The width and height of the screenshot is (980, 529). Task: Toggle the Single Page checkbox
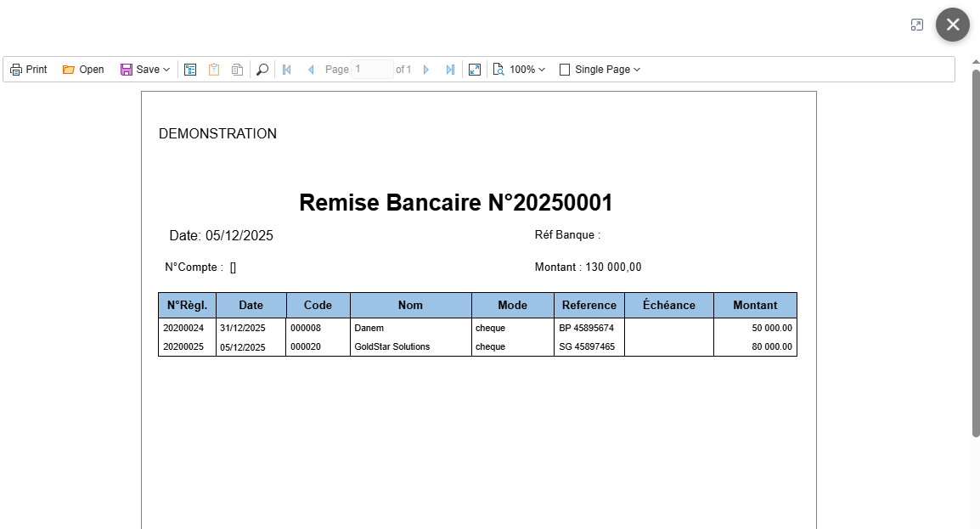[564, 69]
